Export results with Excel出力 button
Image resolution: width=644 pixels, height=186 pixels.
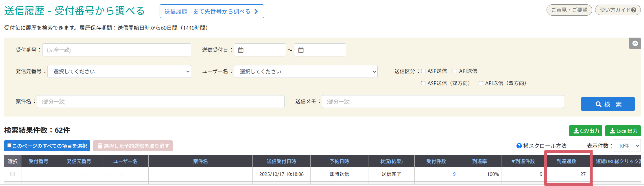(623, 131)
